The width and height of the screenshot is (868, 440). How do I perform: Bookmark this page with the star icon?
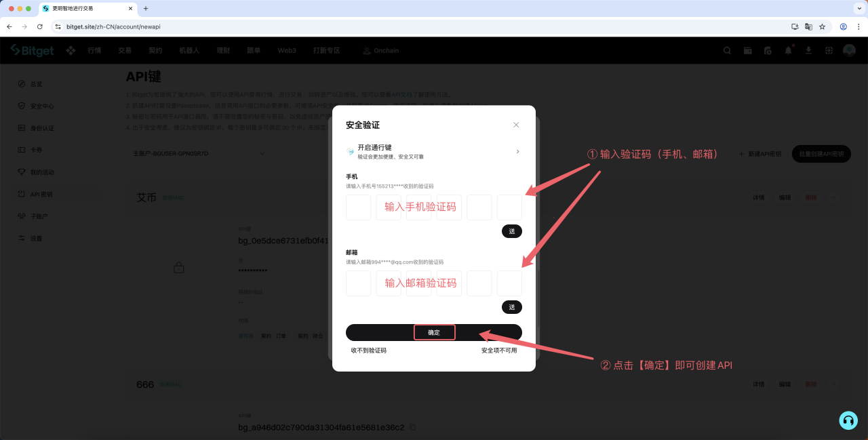(x=822, y=26)
